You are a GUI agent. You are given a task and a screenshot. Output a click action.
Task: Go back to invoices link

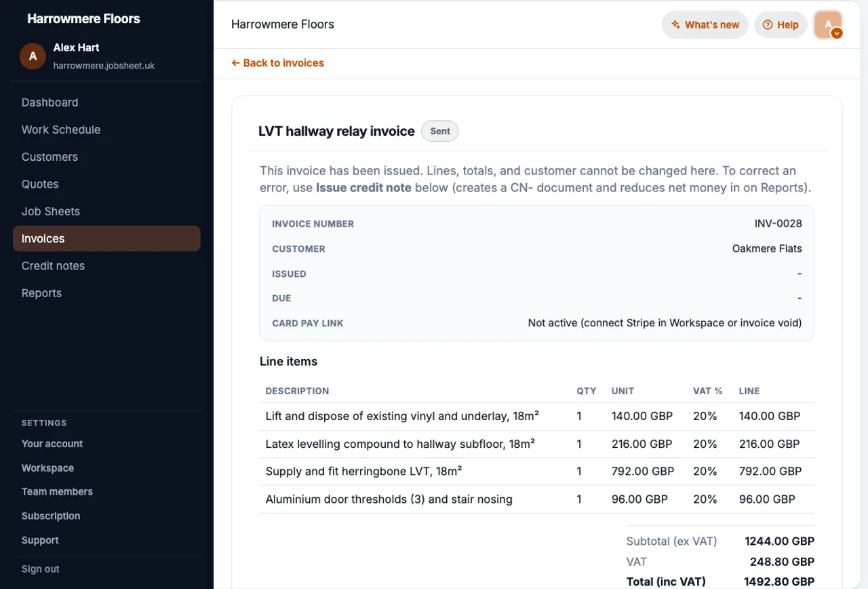(277, 62)
